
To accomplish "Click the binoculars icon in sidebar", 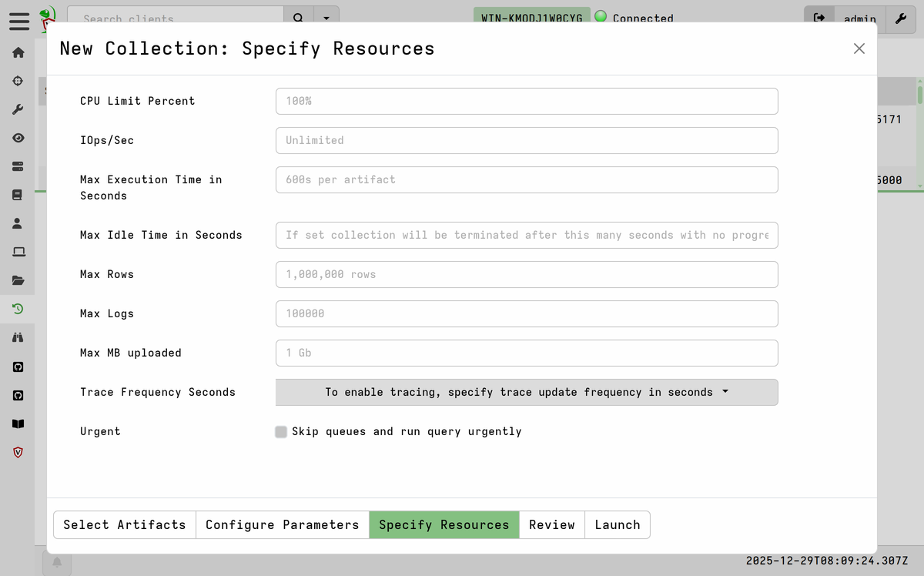I will (x=18, y=337).
